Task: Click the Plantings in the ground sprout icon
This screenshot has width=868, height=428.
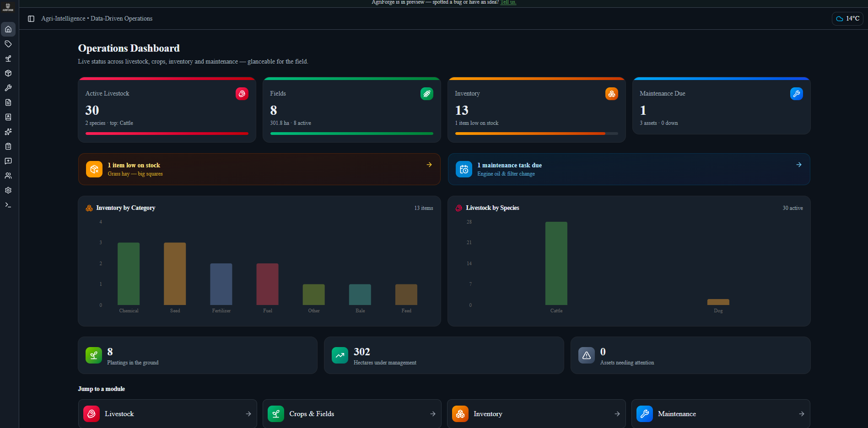Action: coord(94,355)
